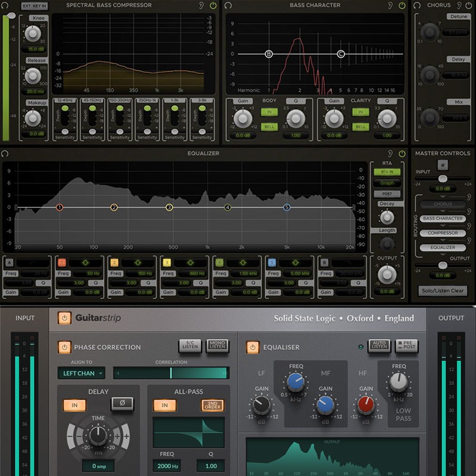Toggle the Phase Correction power button

[64, 347]
